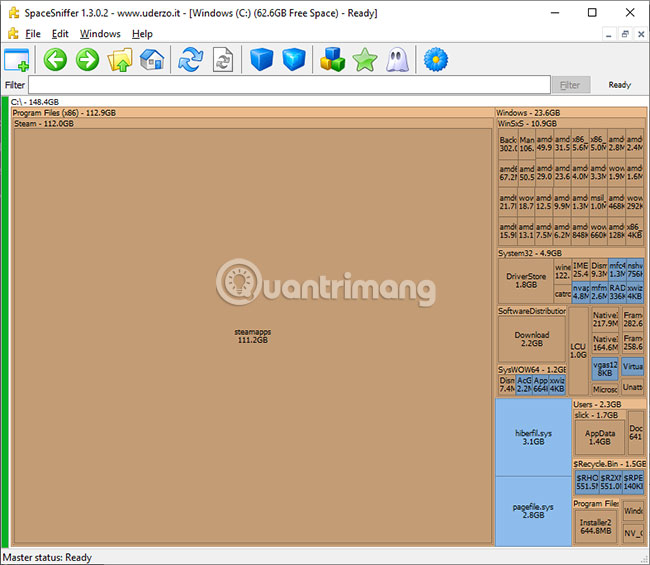Image resolution: width=650 pixels, height=565 pixels.
Task: Click the page refresh zoomed view icon
Action: point(223,60)
